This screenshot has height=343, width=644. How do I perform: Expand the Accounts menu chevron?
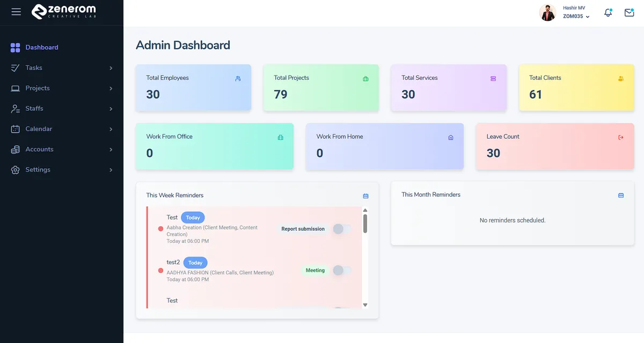coord(111,150)
